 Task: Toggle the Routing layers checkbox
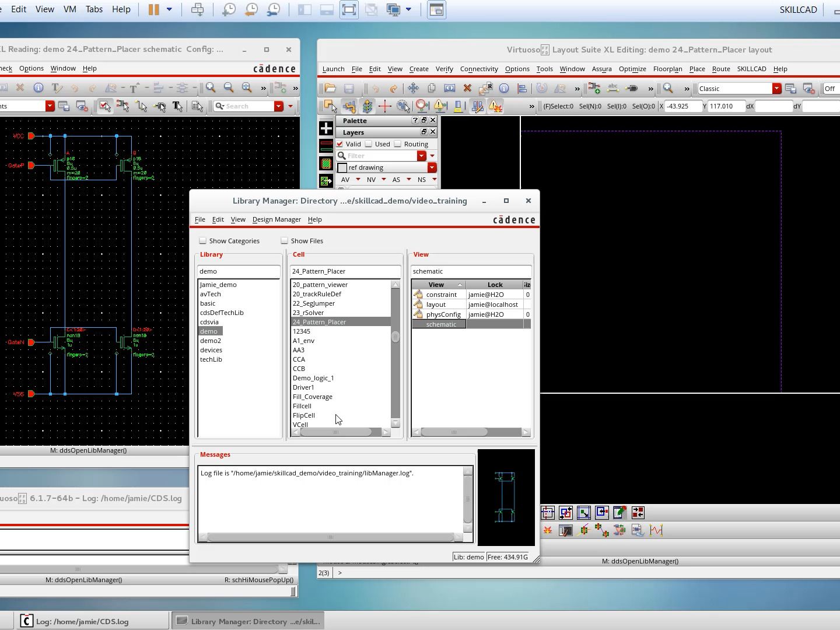tap(398, 144)
